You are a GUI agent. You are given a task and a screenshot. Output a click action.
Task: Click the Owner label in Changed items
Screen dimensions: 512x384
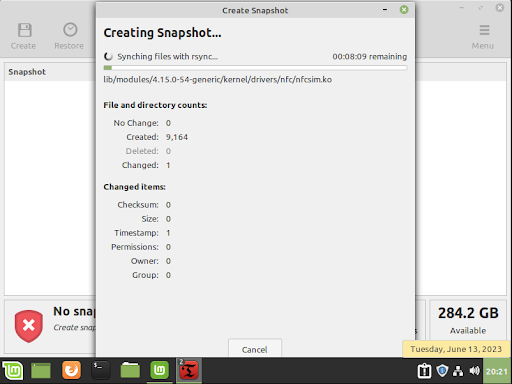tap(145, 261)
